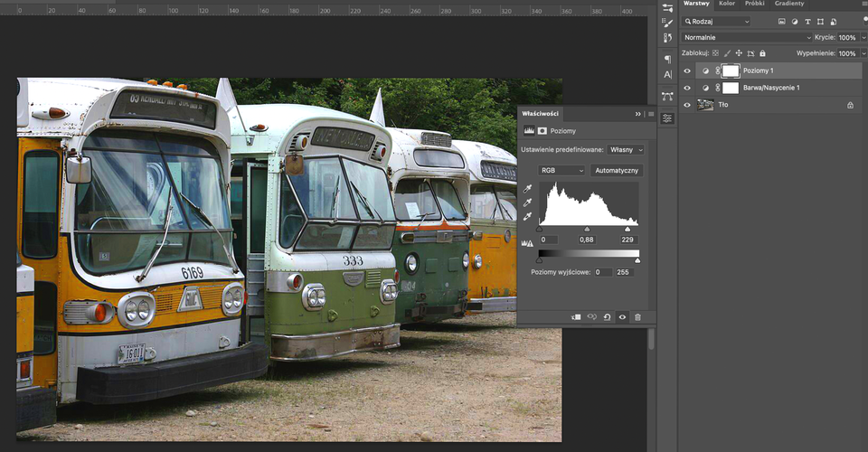Open the Adjustments sliders panel icon
The image size is (868, 452).
click(667, 118)
